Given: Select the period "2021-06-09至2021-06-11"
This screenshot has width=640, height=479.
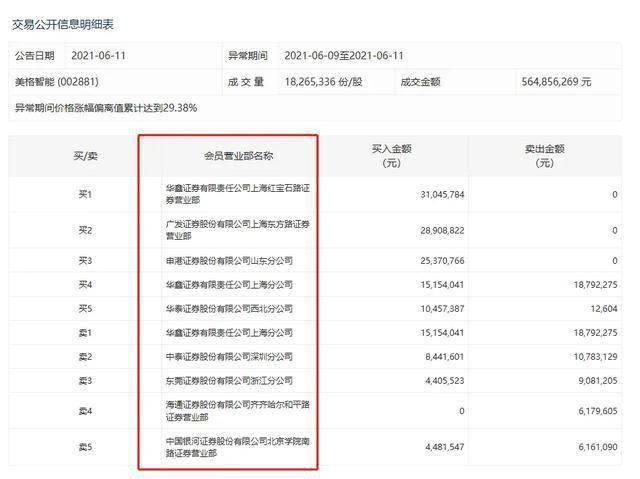Looking at the screenshot, I should (x=344, y=55).
